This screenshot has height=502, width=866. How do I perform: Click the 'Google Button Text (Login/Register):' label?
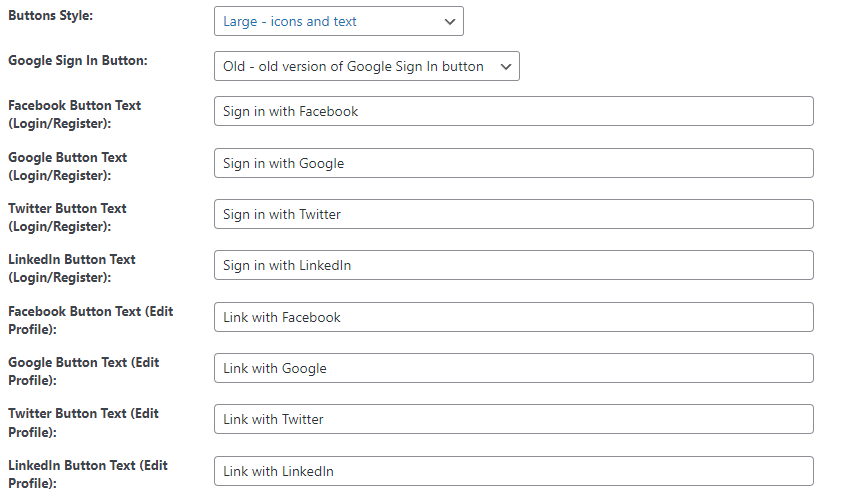pos(67,166)
